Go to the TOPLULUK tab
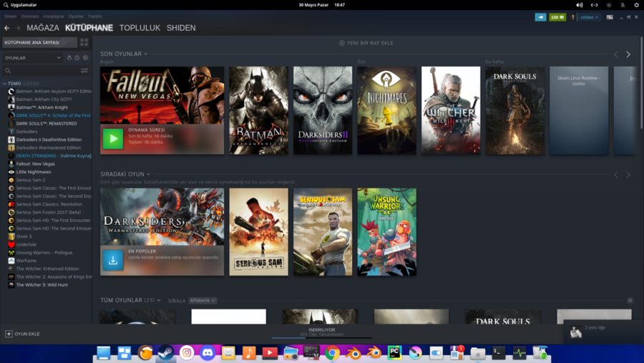 (x=140, y=28)
